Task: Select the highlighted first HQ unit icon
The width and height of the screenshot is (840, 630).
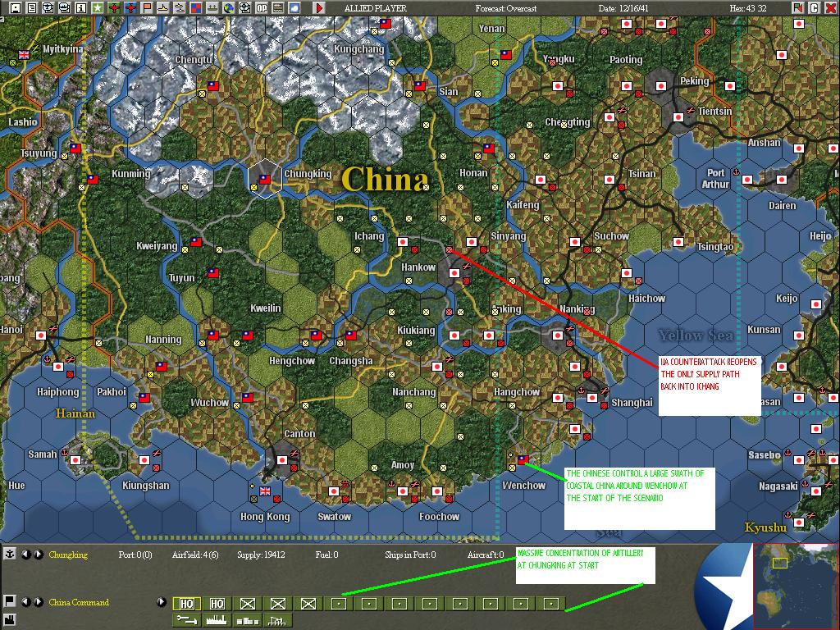Action: click(x=186, y=604)
